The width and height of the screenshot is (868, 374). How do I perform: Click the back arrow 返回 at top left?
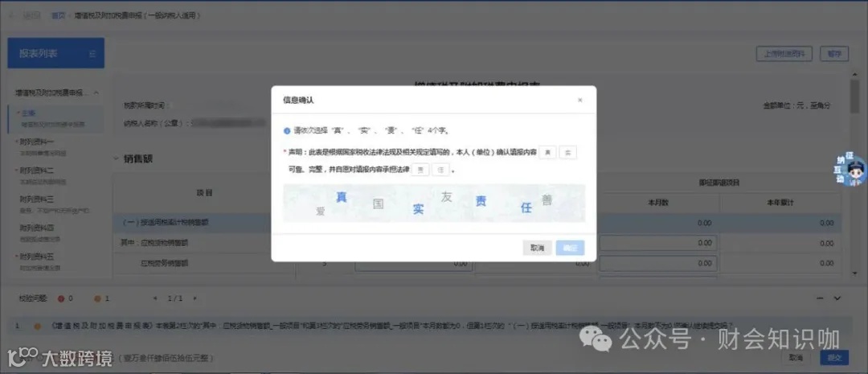[26, 15]
